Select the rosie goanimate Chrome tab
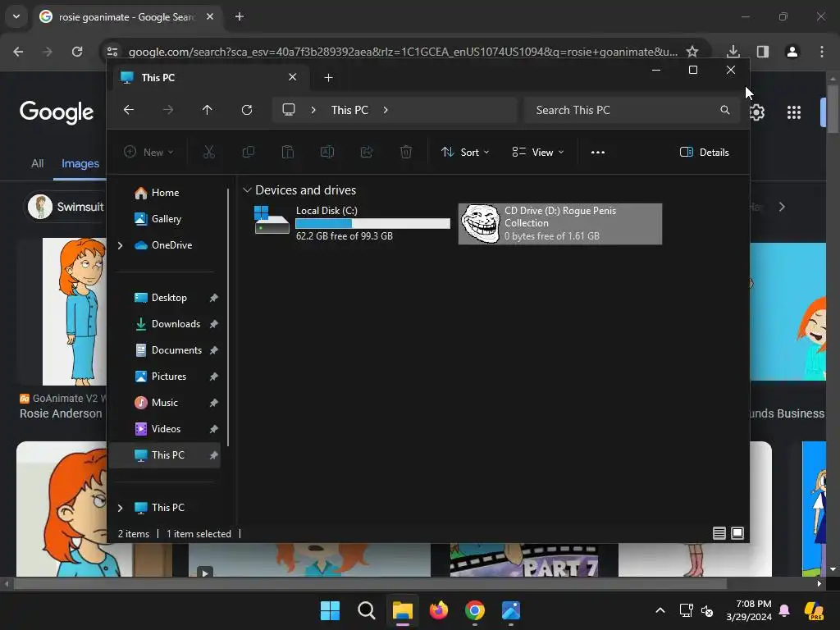The image size is (840, 630). [126, 16]
